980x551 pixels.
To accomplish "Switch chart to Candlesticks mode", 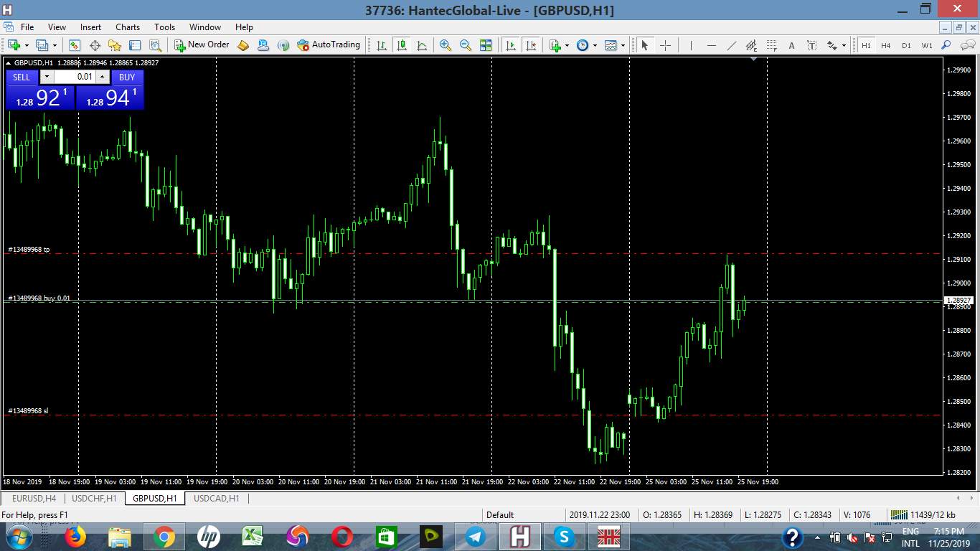I will (402, 45).
